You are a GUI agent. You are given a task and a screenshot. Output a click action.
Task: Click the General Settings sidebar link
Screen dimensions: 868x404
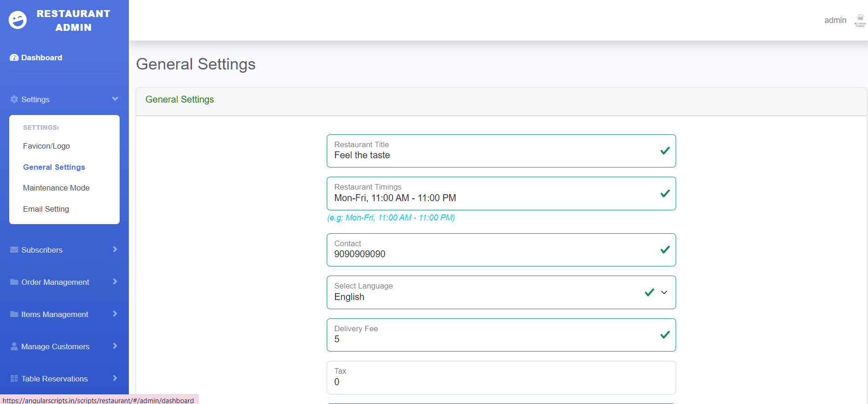coord(54,167)
